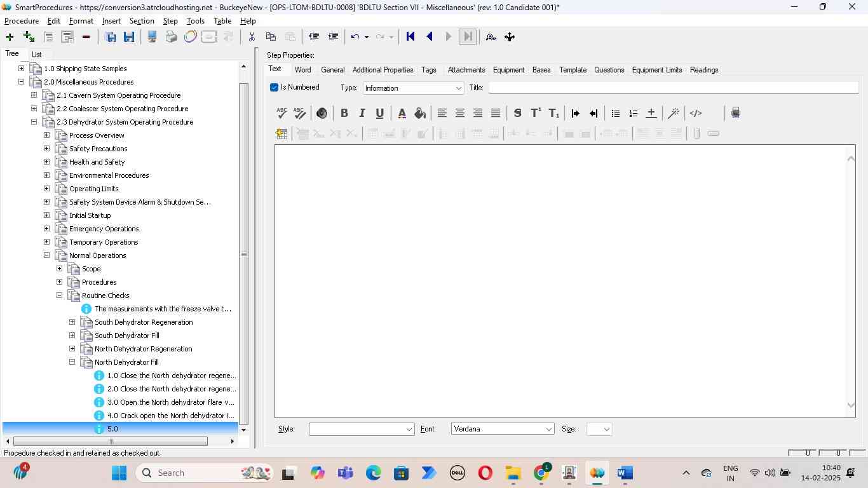Click the insert table icon
Viewport: 868px width, 488px height.
pos(281,133)
